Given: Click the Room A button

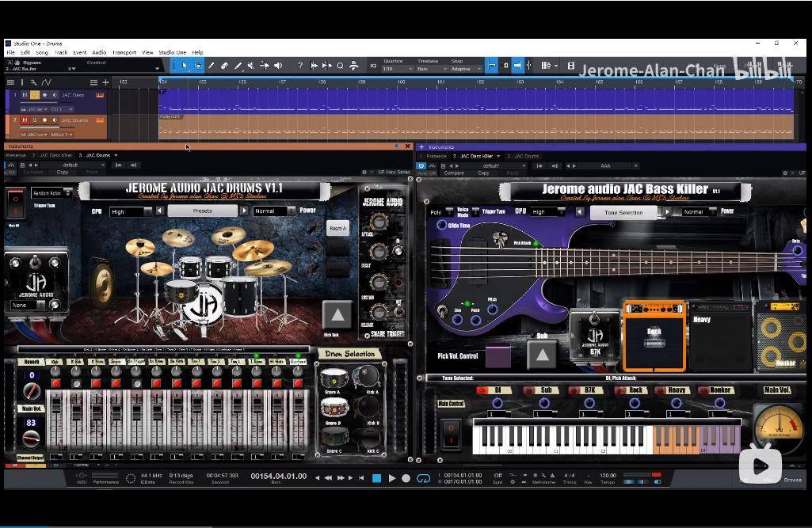Looking at the screenshot, I should 337,228.
